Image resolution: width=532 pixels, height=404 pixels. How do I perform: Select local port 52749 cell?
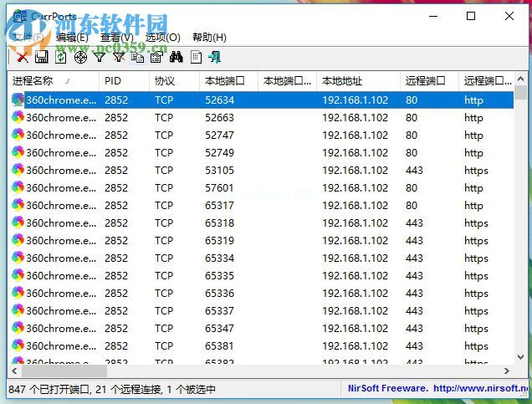219,152
